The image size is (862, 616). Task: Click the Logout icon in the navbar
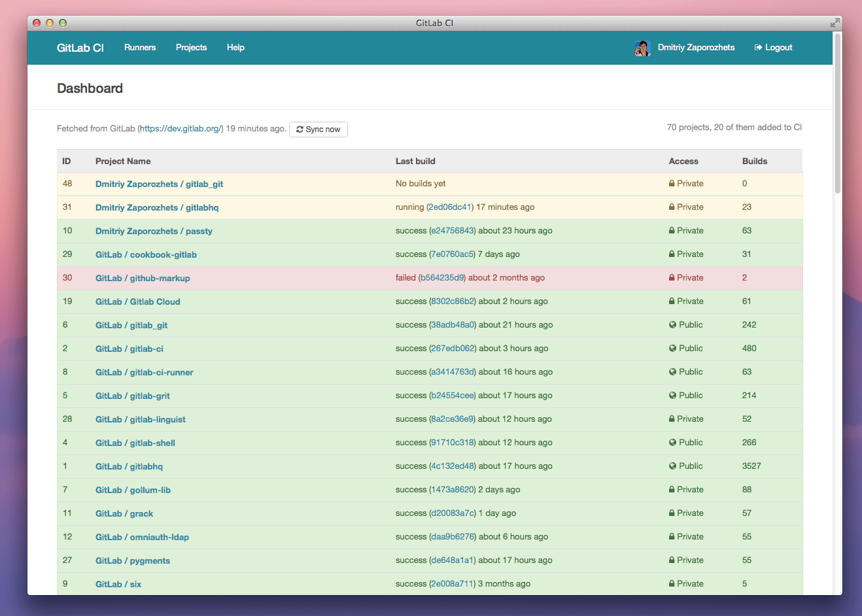[757, 47]
